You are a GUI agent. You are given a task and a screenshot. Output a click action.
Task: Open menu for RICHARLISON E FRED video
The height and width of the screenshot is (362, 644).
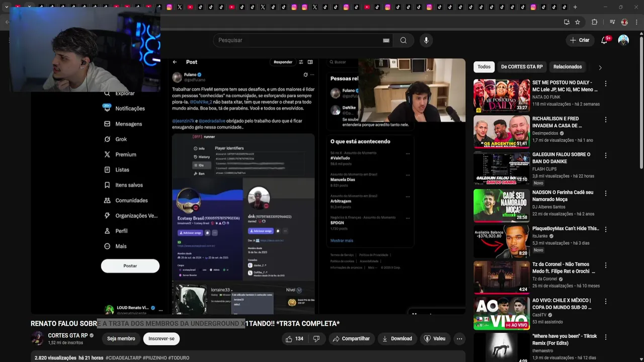coord(606,120)
